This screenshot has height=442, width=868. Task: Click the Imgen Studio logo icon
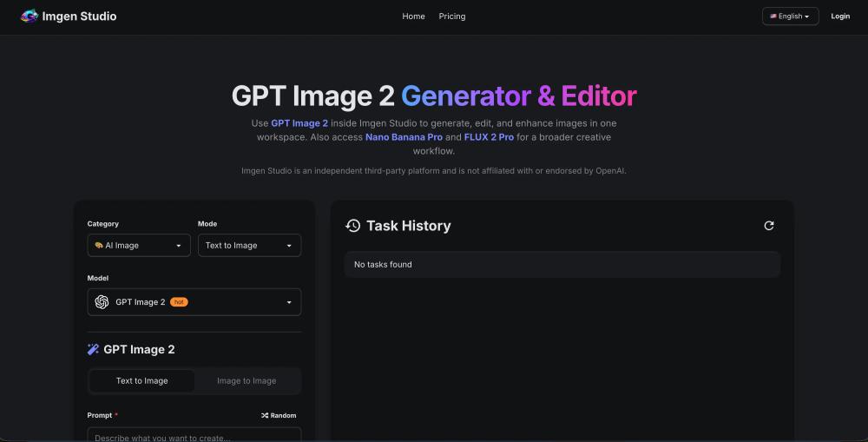tap(30, 16)
